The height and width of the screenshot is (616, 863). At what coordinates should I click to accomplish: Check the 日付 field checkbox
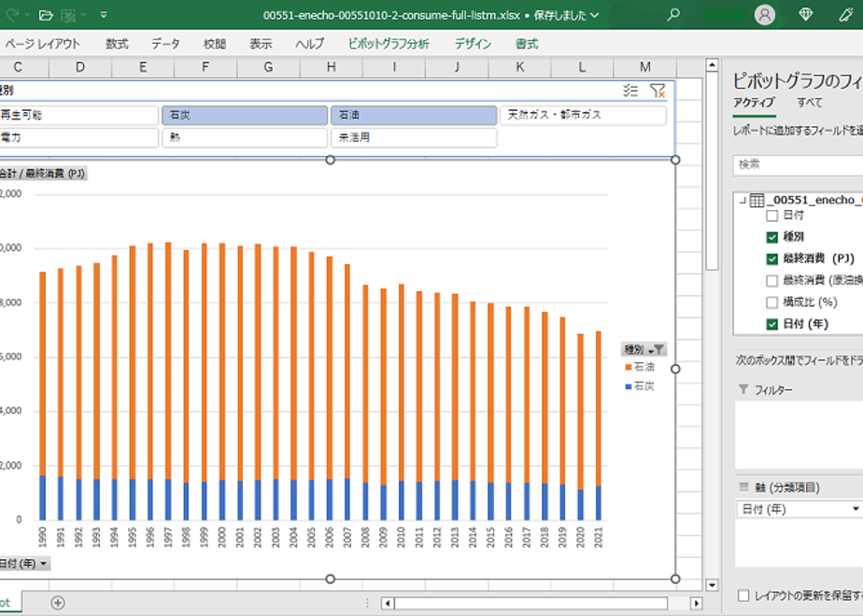tap(771, 216)
